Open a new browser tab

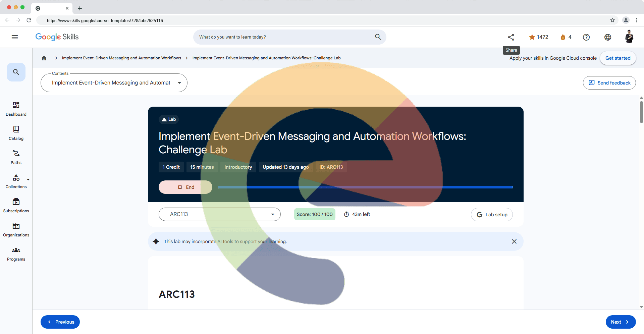click(x=80, y=8)
